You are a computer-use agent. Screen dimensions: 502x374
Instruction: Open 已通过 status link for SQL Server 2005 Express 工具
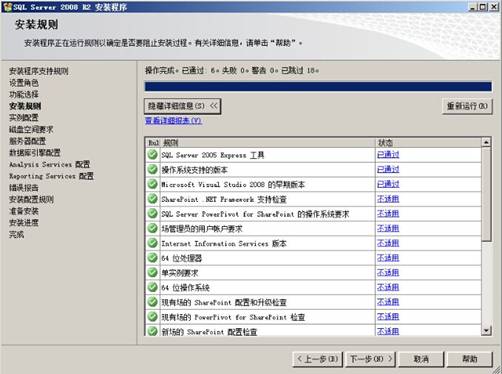tap(388, 155)
